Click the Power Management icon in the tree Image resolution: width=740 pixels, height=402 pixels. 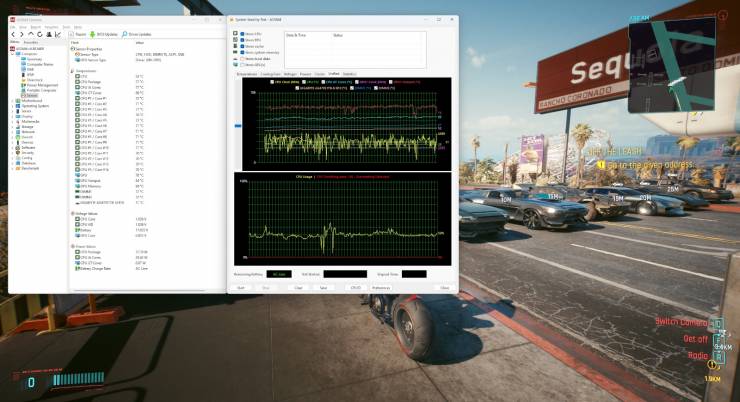click(24, 85)
